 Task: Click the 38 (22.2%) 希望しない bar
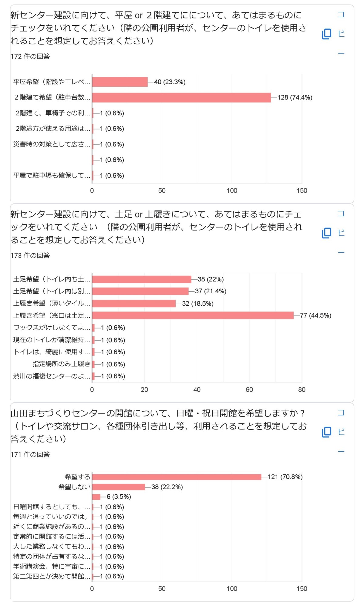tap(119, 487)
